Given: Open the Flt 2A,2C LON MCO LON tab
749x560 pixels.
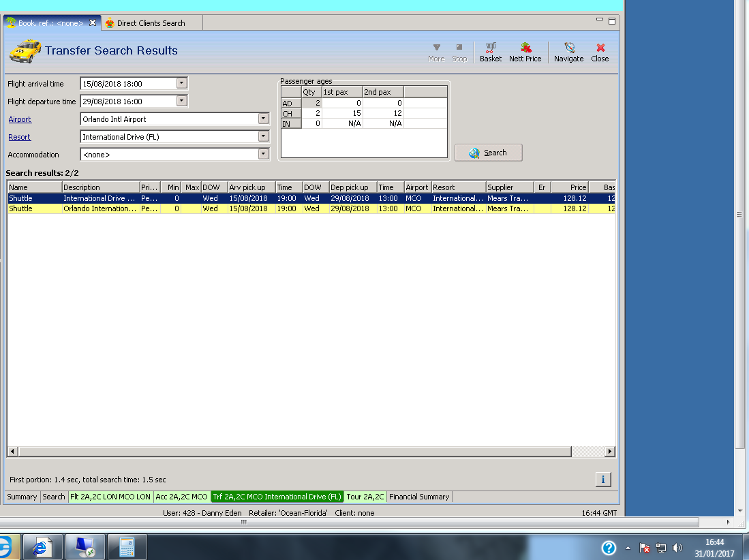Looking at the screenshot, I should (x=110, y=497).
